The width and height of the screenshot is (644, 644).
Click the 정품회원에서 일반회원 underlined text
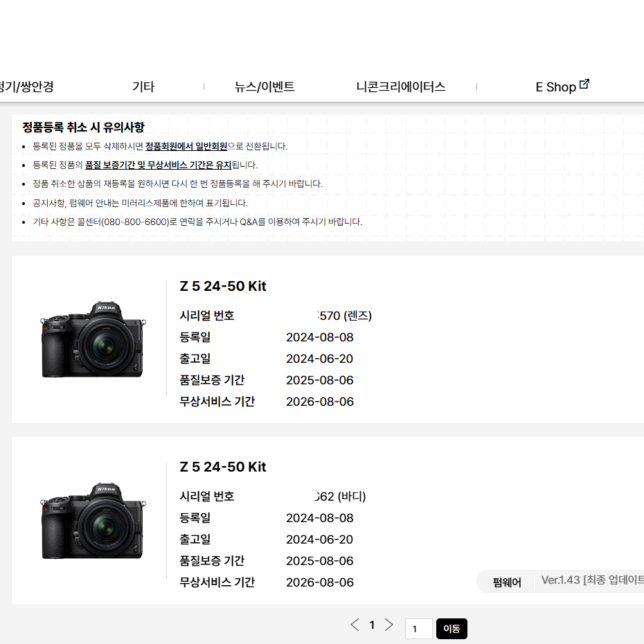(186, 146)
